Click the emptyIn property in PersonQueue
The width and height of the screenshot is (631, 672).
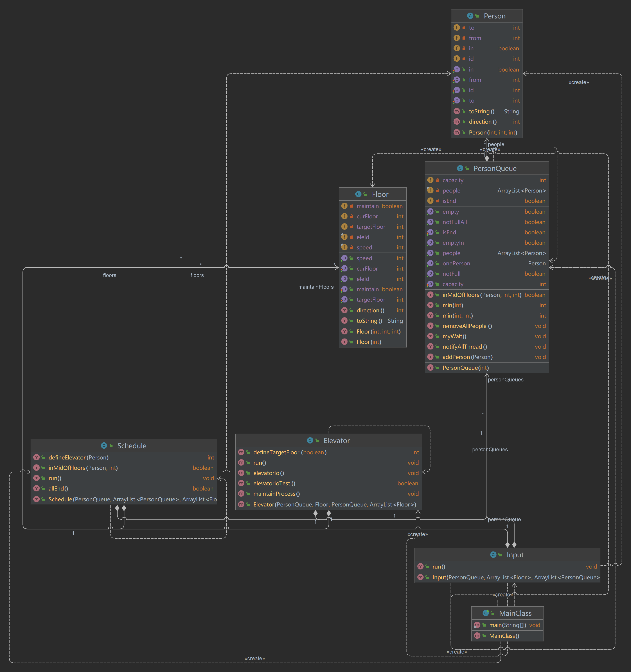[487, 243]
